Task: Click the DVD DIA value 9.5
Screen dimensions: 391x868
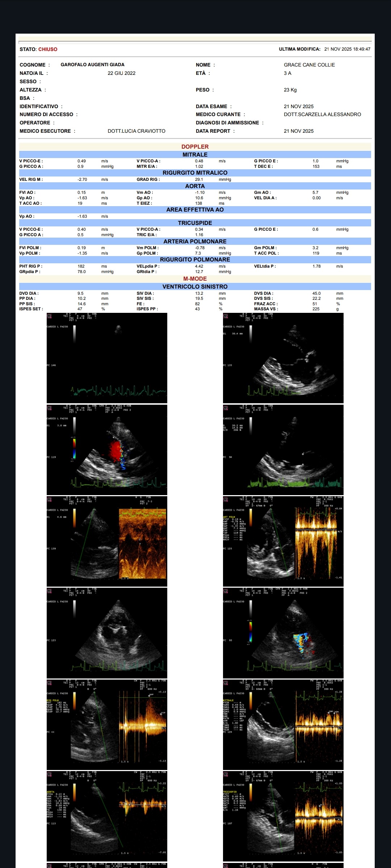Action: click(80, 293)
